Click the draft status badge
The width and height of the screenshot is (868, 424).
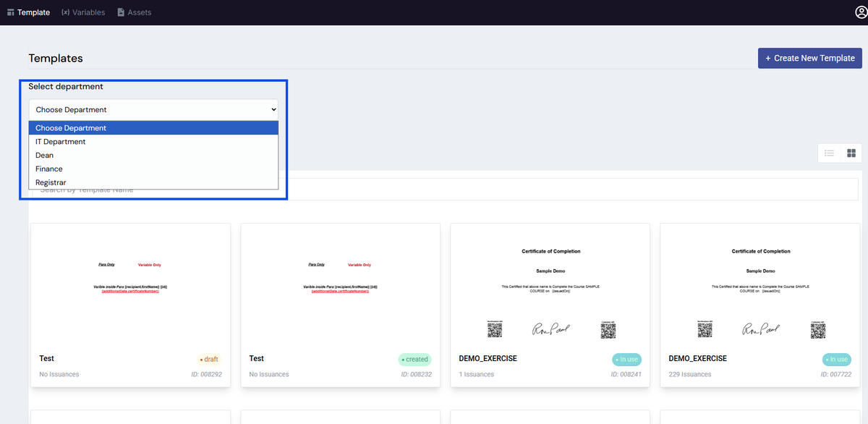tap(209, 360)
